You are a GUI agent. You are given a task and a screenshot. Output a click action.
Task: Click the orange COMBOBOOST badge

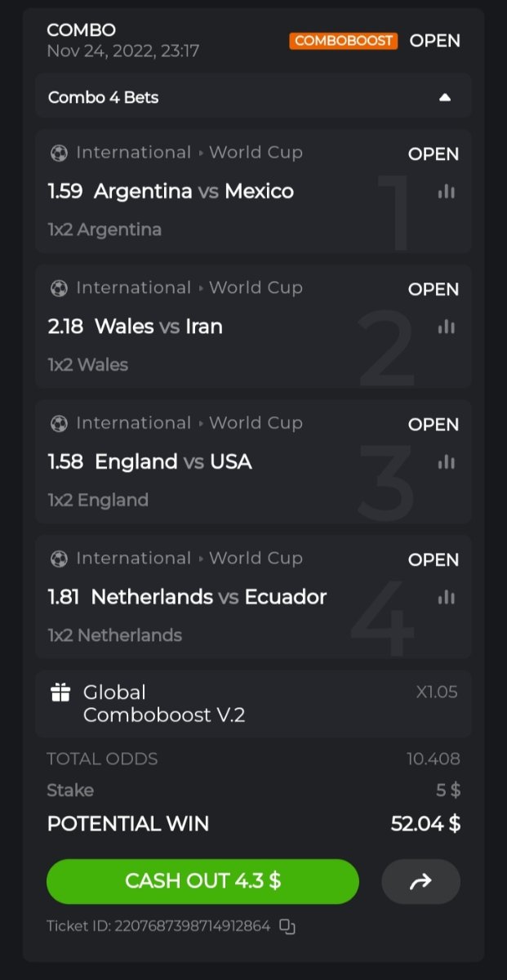point(343,41)
